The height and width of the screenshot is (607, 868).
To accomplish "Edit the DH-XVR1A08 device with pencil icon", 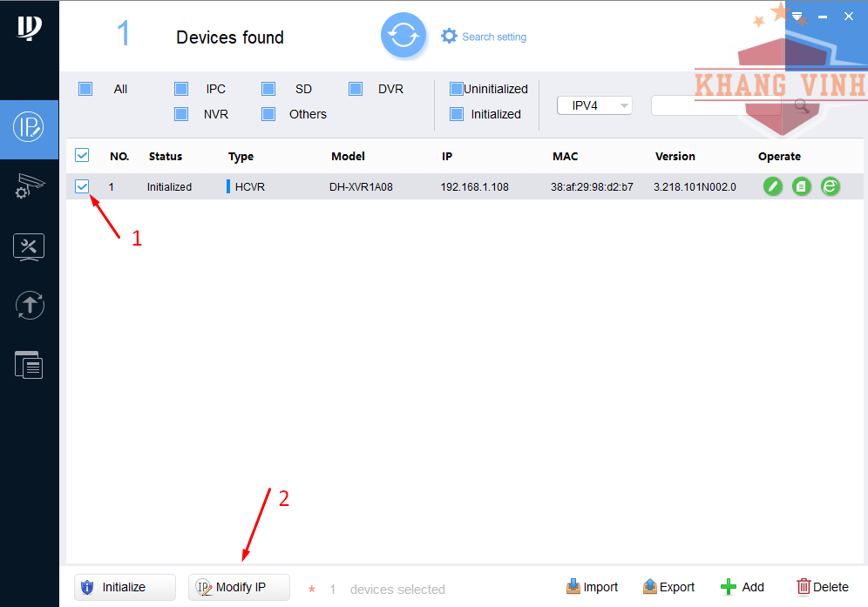I will tap(773, 186).
